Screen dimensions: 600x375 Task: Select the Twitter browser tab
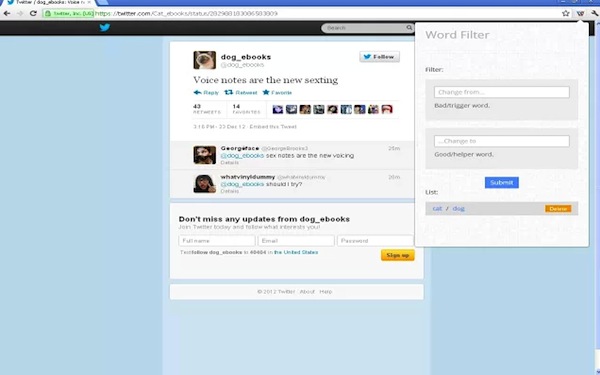point(49,2)
